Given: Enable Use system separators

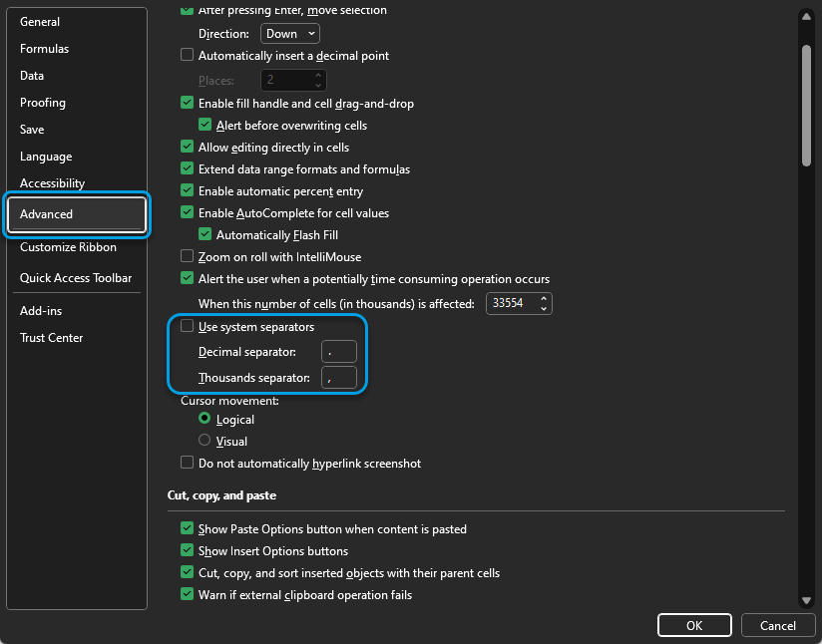Looking at the screenshot, I should click(x=187, y=326).
